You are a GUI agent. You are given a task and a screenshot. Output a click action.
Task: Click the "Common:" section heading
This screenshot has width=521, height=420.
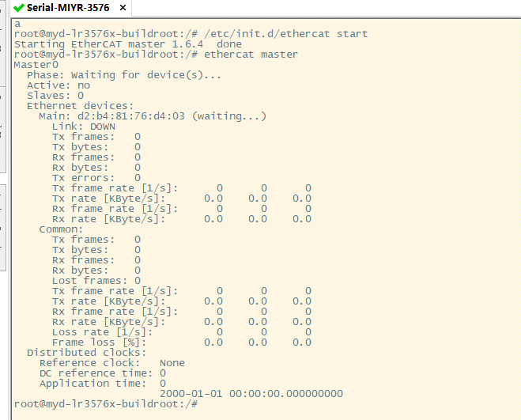point(61,229)
